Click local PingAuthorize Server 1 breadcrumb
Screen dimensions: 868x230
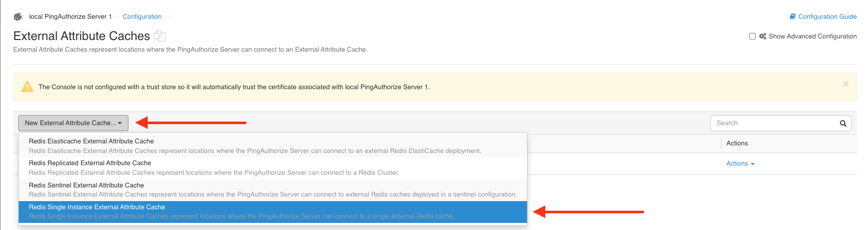tap(70, 17)
